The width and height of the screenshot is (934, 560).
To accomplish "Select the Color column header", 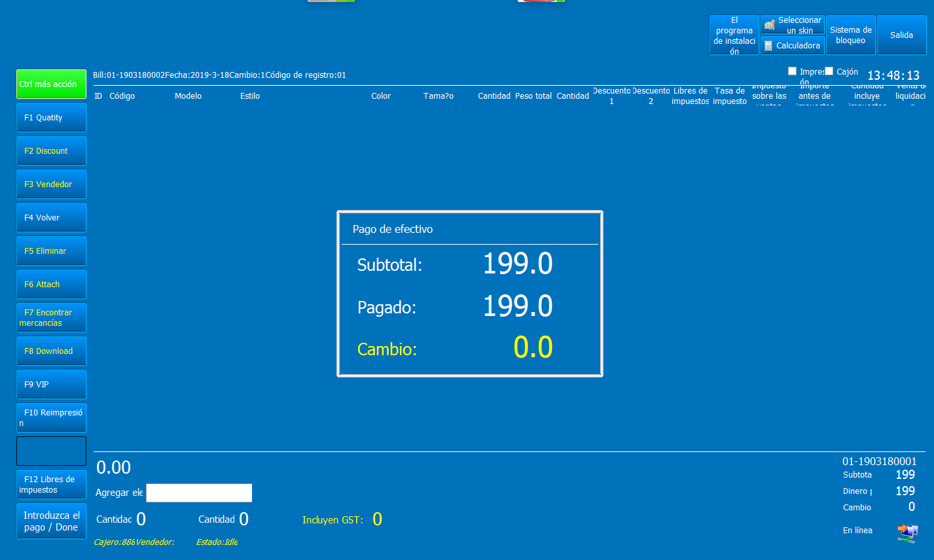I will 381,96.
